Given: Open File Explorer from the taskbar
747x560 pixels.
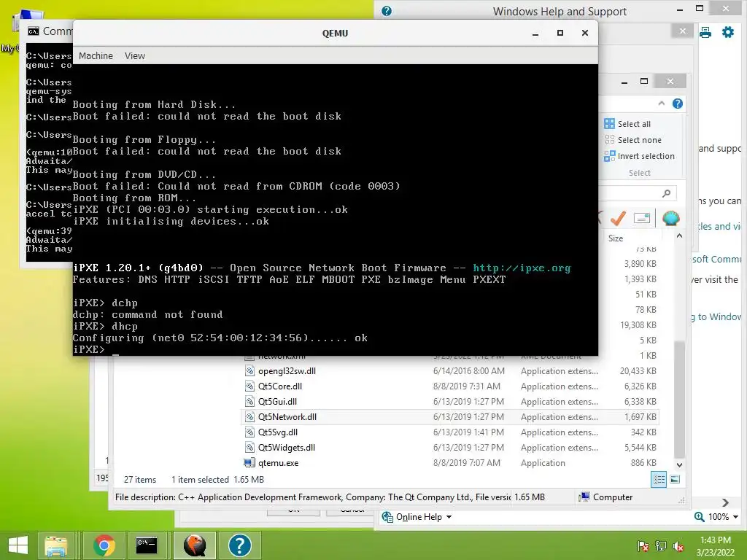Looking at the screenshot, I should tap(56, 545).
